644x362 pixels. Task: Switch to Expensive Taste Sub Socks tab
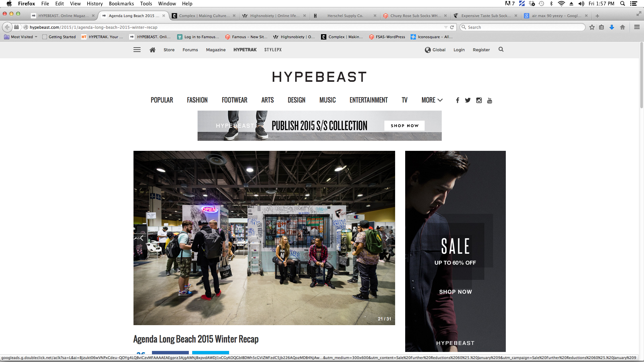point(485,16)
